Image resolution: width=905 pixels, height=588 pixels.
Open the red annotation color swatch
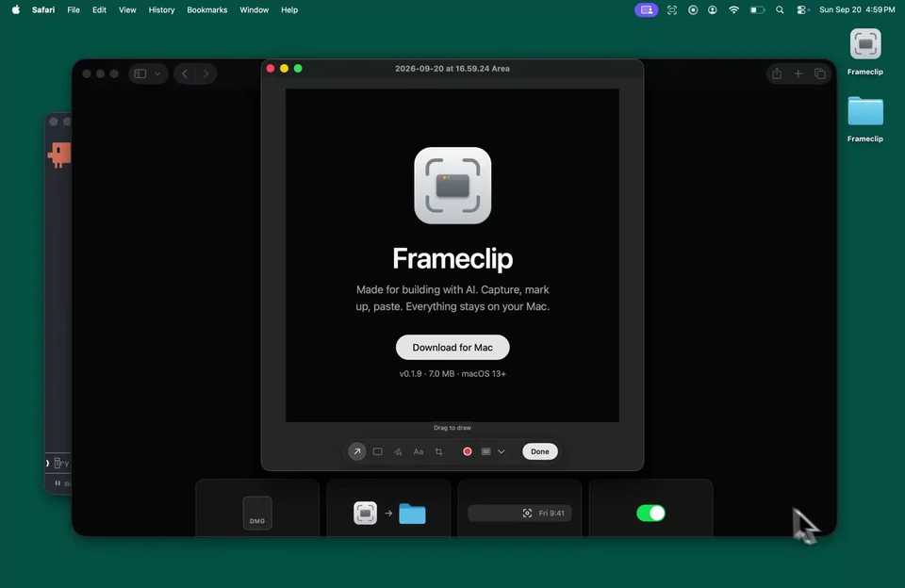coord(468,451)
